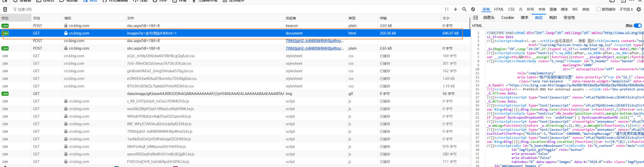Filter requests by XHR
Screen dimensions: 644x167
click(530, 9)
